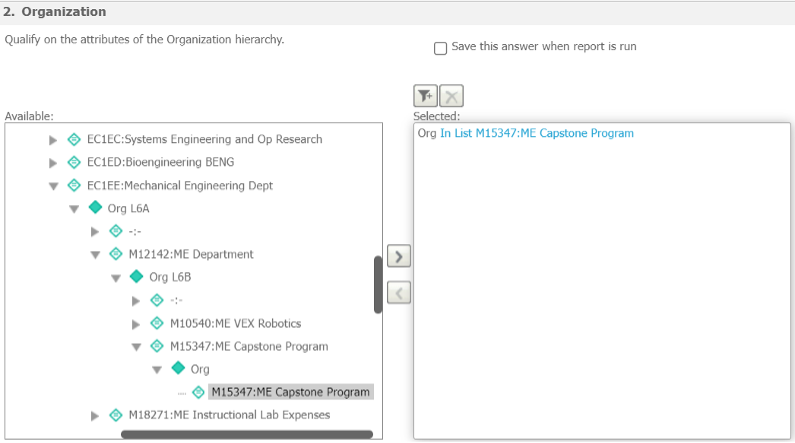Click the add filter qualification icon

pos(425,96)
